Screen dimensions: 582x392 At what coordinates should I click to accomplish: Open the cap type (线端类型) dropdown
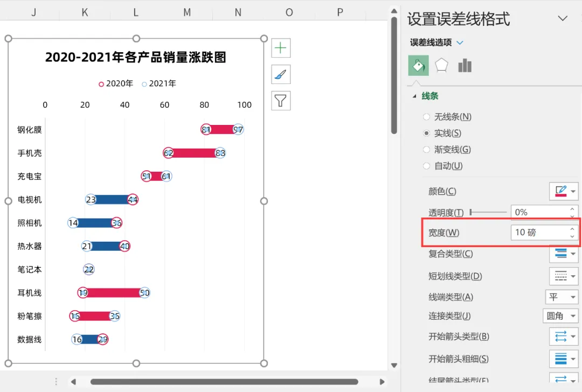pyautogui.click(x=562, y=297)
